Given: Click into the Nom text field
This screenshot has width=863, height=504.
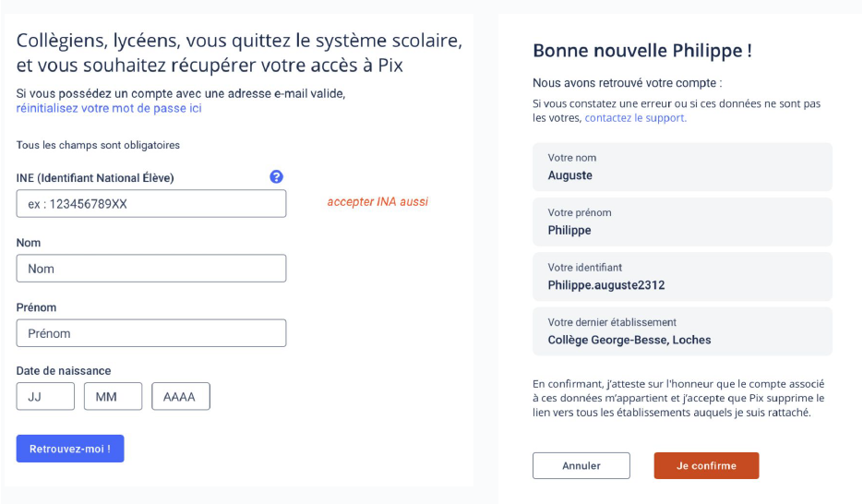Looking at the screenshot, I should click(x=151, y=269).
